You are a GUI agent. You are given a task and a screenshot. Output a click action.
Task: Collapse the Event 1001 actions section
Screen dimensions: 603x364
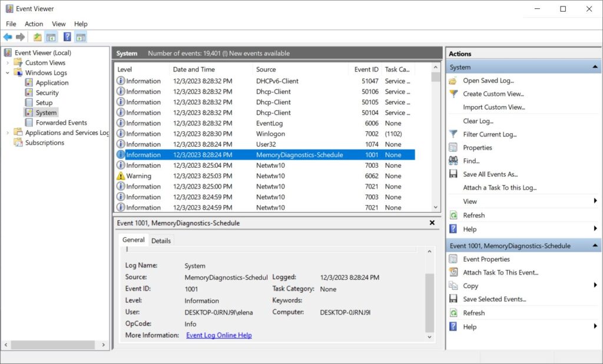[x=595, y=246]
